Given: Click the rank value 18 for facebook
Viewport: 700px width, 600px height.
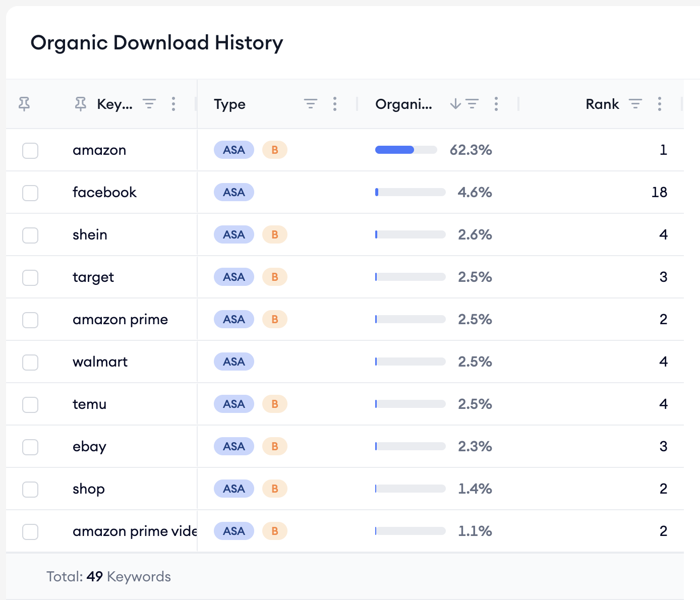Looking at the screenshot, I should 659,192.
